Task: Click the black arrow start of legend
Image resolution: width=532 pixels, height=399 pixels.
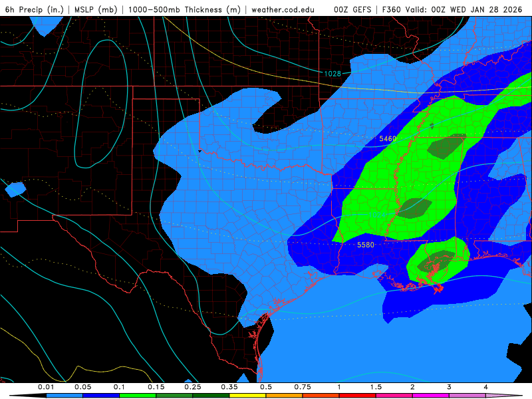Action: (28, 396)
